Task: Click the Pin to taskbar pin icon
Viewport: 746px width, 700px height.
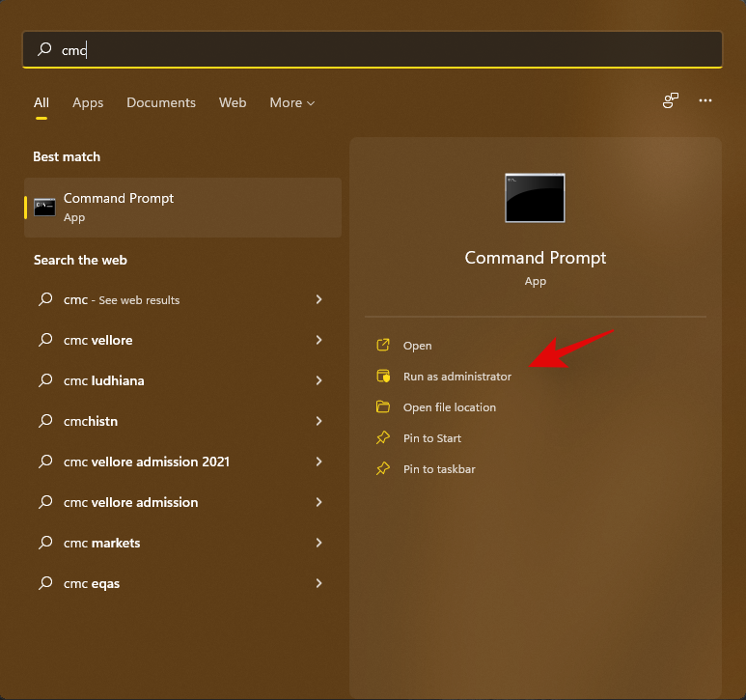Action: (x=383, y=469)
